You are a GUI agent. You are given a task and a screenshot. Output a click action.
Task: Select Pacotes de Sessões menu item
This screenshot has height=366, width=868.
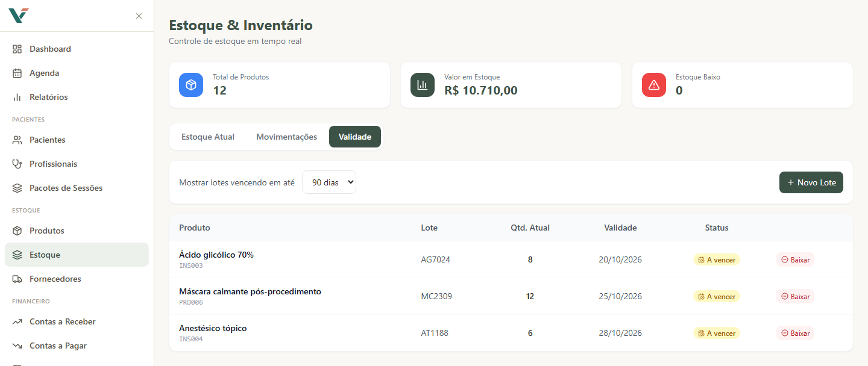[77, 188]
